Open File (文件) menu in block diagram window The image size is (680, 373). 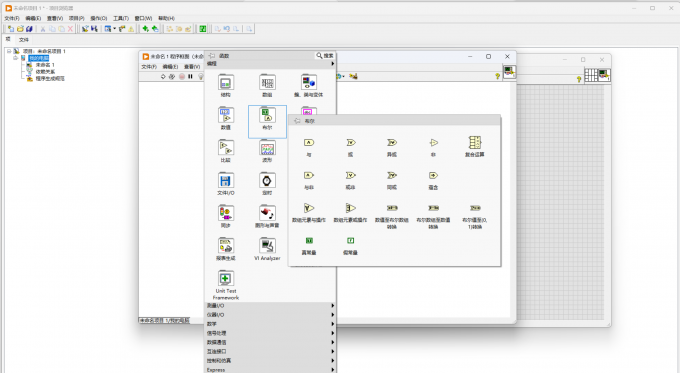(149, 66)
